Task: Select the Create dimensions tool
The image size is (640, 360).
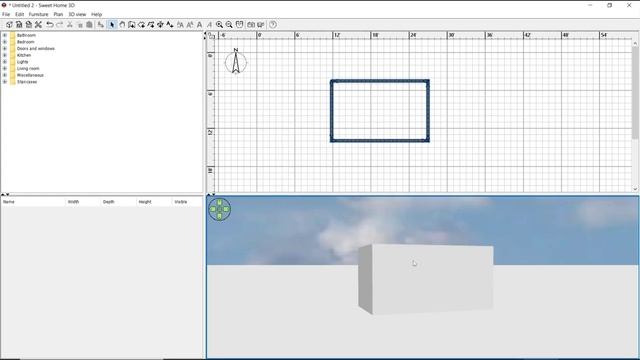Action: point(160,24)
